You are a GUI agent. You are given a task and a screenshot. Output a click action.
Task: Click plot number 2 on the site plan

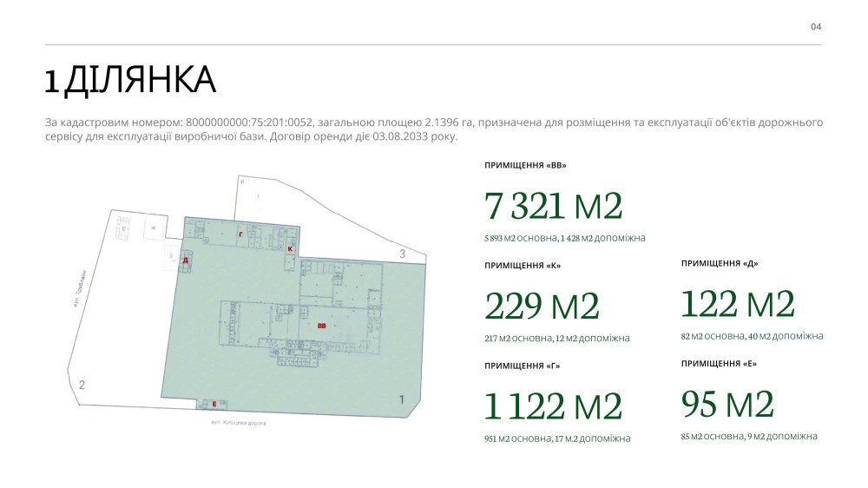point(82,385)
